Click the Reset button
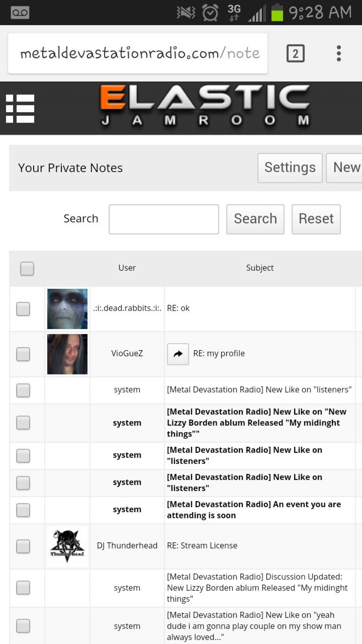 coord(316,219)
